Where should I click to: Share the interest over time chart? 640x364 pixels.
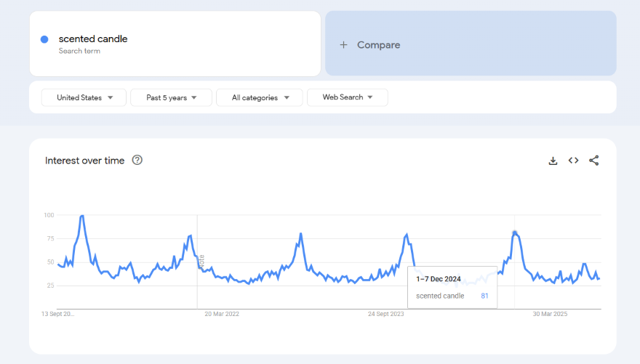tap(593, 161)
